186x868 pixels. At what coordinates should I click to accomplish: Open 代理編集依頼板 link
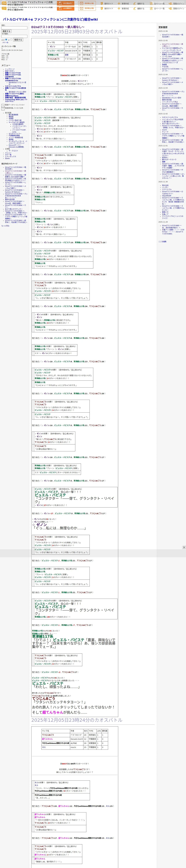(x=14, y=135)
